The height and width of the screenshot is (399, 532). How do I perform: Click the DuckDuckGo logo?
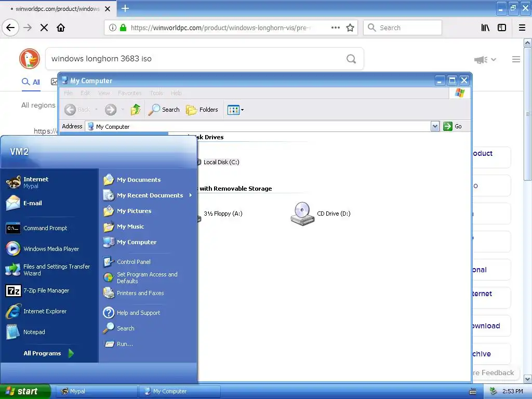tap(30, 58)
